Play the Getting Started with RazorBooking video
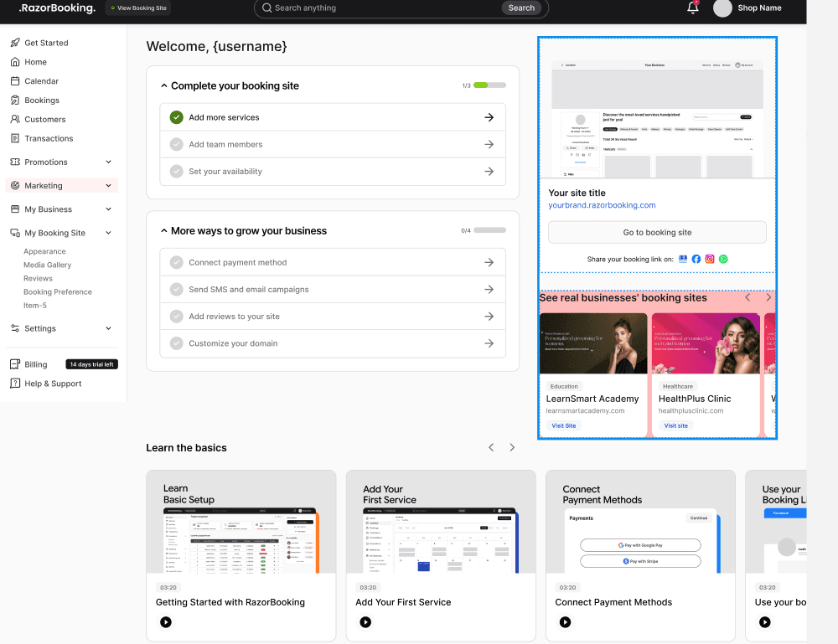The height and width of the screenshot is (644, 838). (x=166, y=622)
